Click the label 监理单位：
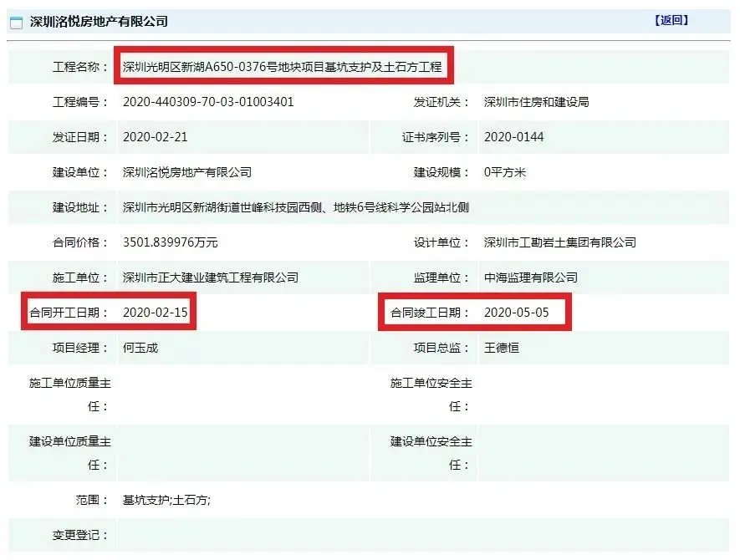The height and width of the screenshot is (560, 740). pyautogui.click(x=441, y=277)
